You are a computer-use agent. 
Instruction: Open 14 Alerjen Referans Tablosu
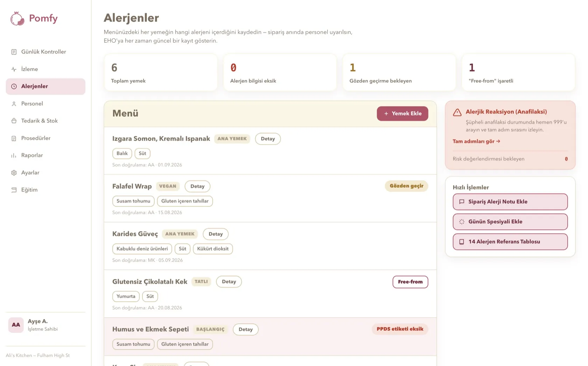[x=510, y=242]
